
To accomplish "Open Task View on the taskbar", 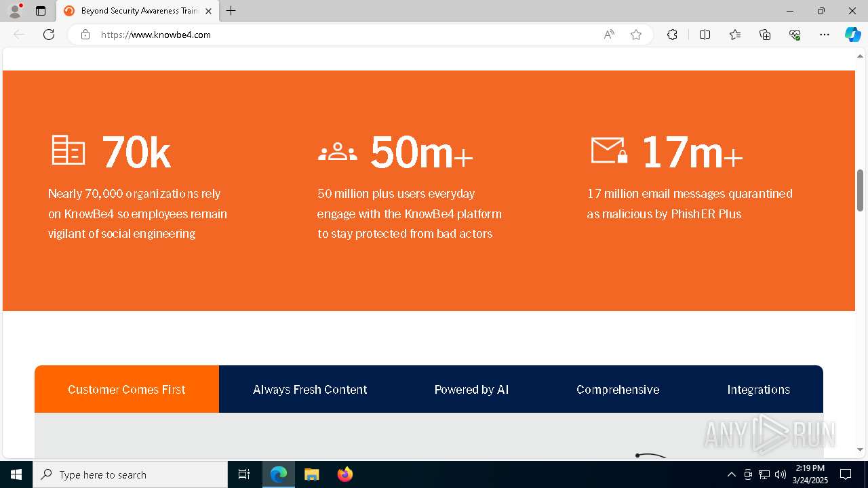I will tap(244, 474).
